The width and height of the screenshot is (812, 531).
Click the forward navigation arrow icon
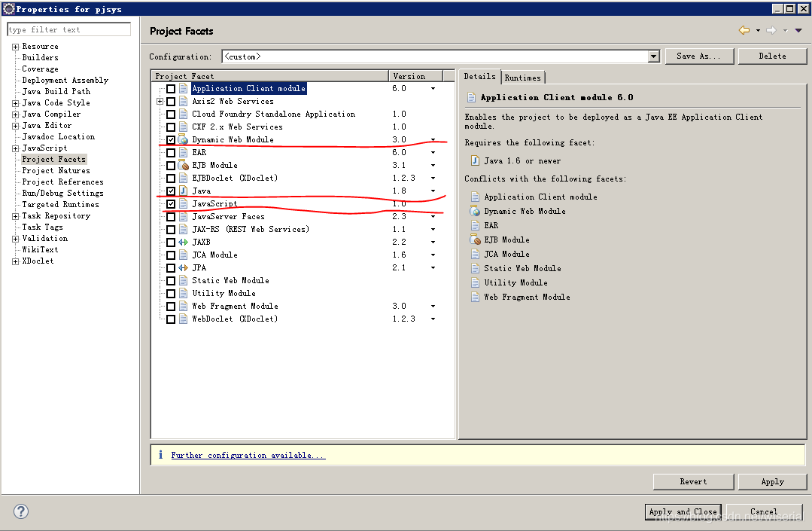[771, 31]
